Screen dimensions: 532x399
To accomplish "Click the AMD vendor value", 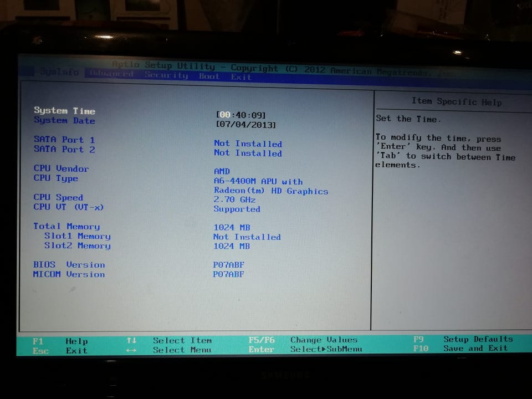I will 222,171.
